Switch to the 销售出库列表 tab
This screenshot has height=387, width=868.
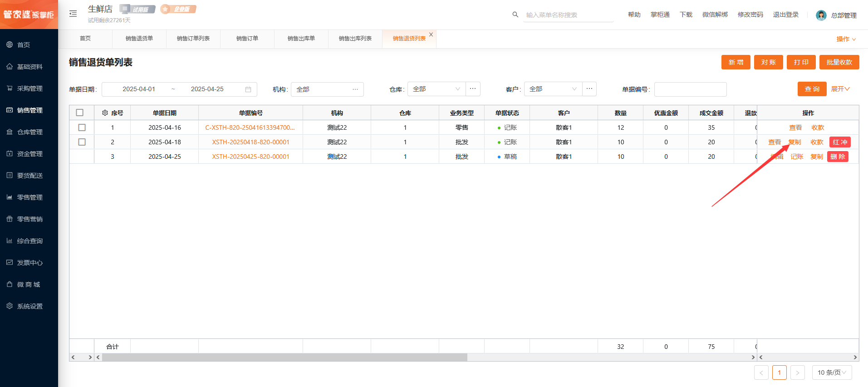click(x=355, y=39)
